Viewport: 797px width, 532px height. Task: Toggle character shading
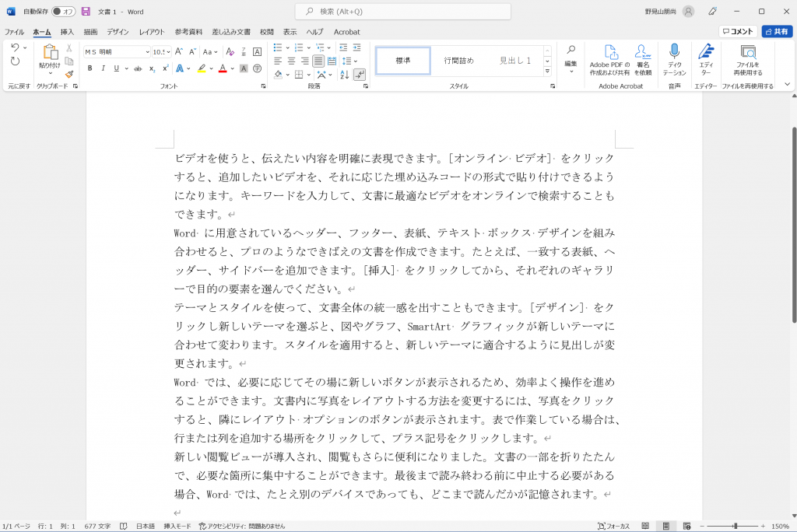[x=244, y=68]
